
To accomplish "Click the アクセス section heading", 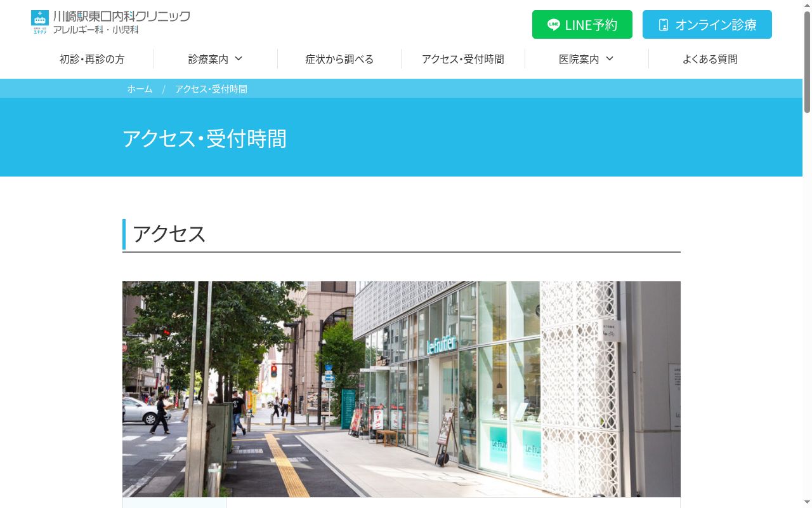I will coord(169,234).
